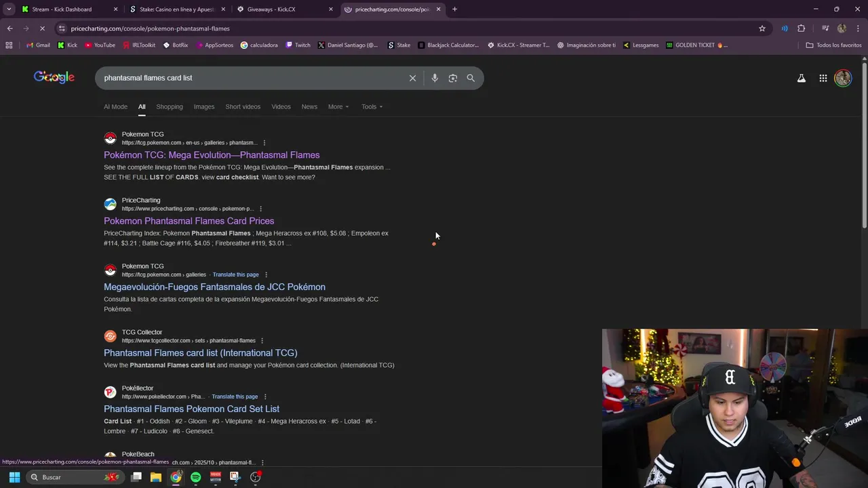Open the calculadora bookmark
The image size is (868, 488).
259,45
